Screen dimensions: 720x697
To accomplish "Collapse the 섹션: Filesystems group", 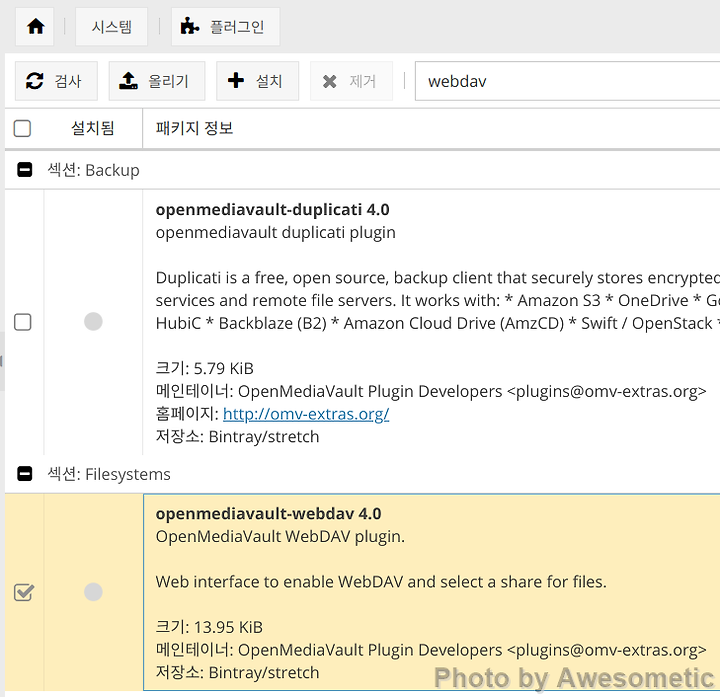I will (25, 473).
